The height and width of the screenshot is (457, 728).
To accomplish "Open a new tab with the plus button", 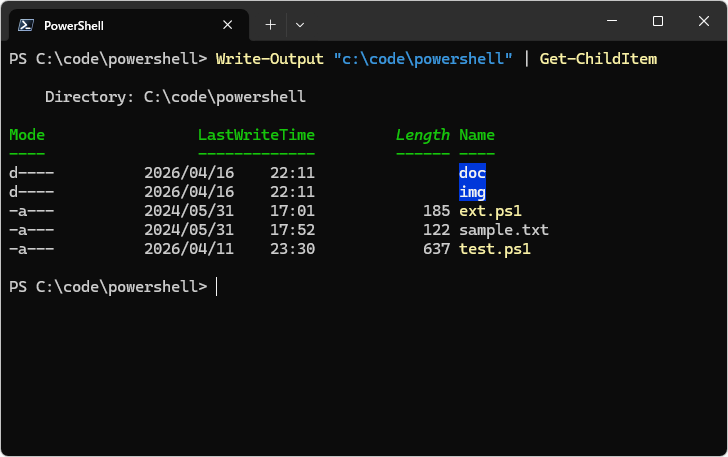I will click(270, 24).
